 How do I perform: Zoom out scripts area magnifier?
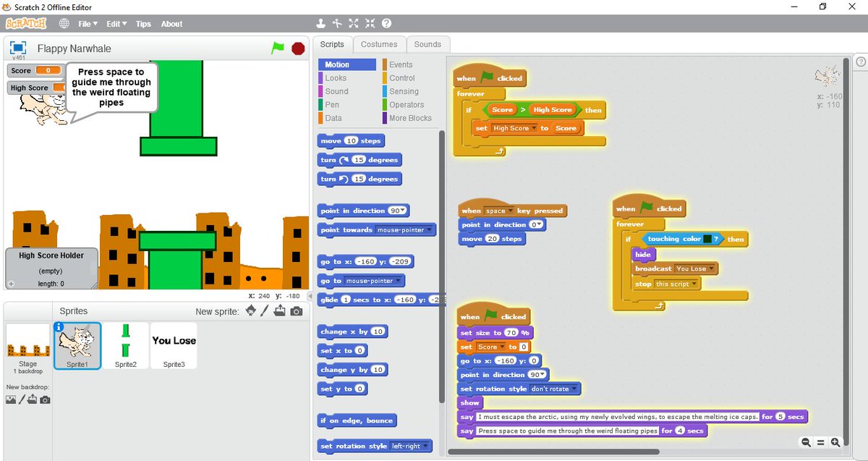tap(806, 442)
